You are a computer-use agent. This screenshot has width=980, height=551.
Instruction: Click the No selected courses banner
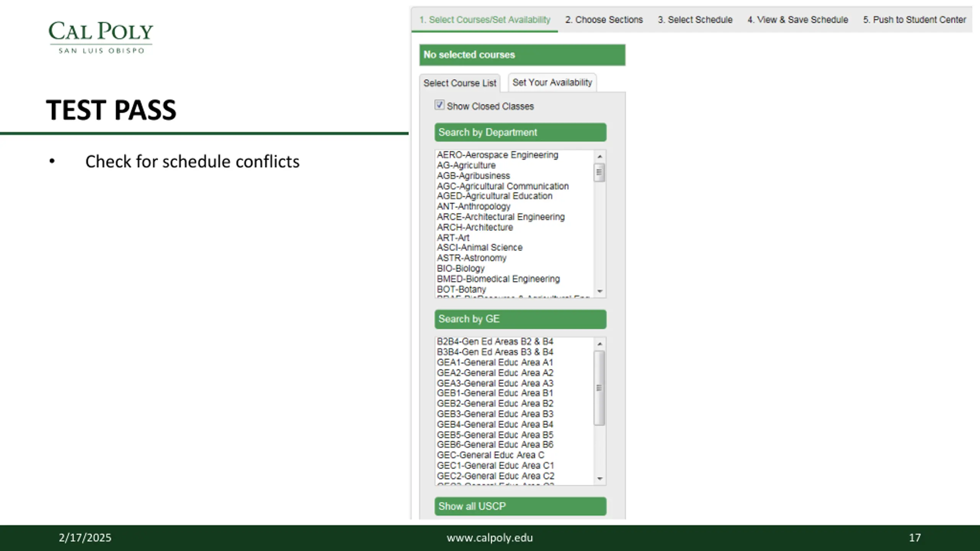click(x=522, y=55)
